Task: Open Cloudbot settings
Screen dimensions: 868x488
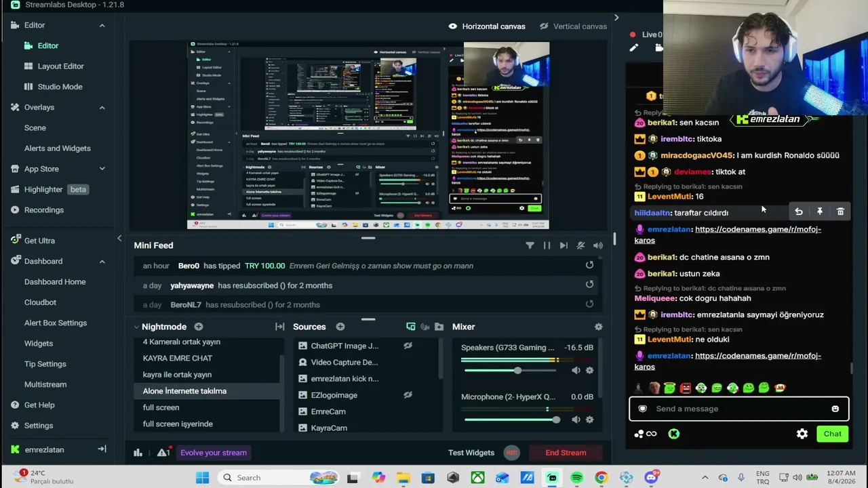Action: coord(40,302)
